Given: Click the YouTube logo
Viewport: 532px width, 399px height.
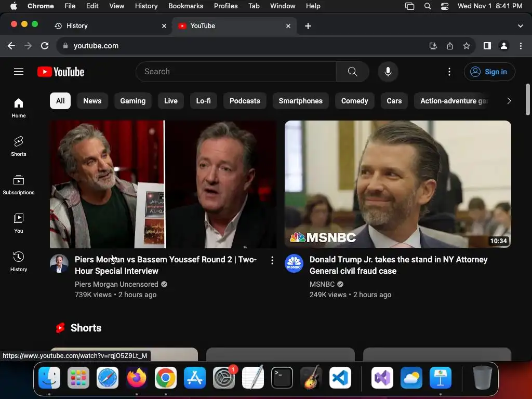Looking at the screenshot, I should tap(61, 72).
